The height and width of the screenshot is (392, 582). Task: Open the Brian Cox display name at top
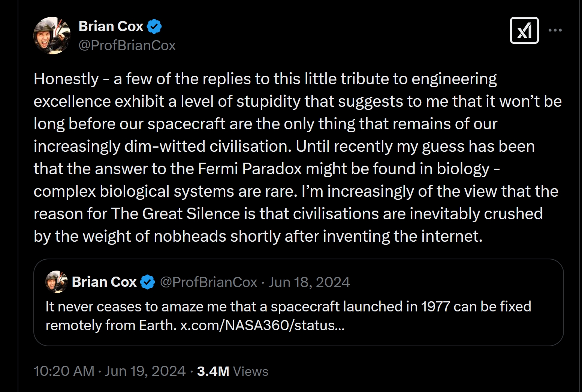(x=111, y=27)
